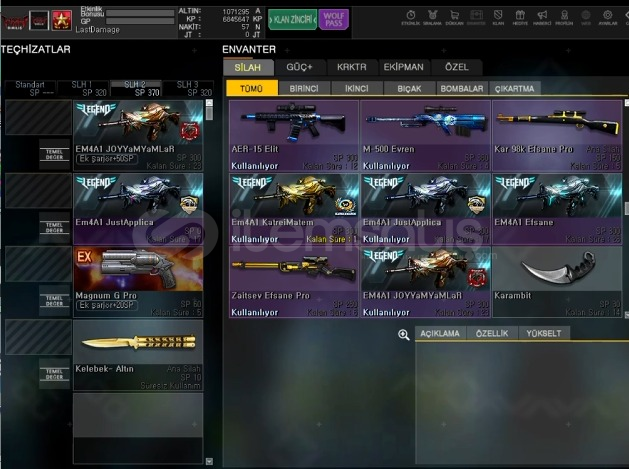Viewport: 629px width, 469px height.
Task: Switch to the Güç+ inventory tab
Action: pyautogui.click(x=299, y=67)
